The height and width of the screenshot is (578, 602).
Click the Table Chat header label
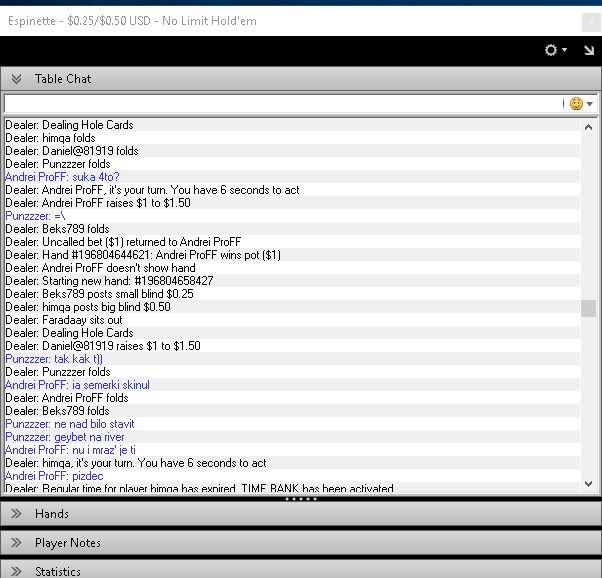pos(63,79)
